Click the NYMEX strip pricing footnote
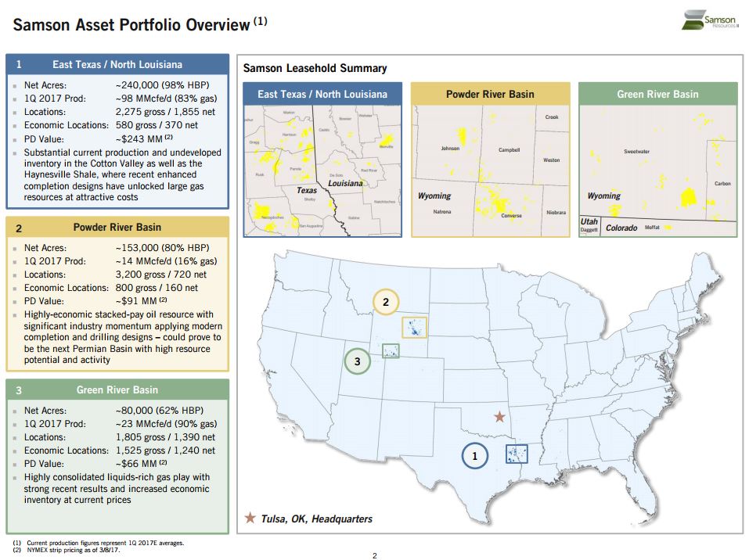Screen dimensions: 749x560 point(70,550)
